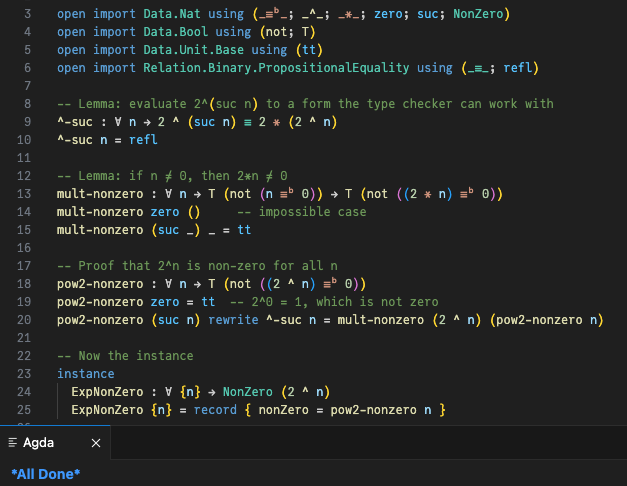Click line number 23 in gutter
Screen dimensions: 627x486
tap(24, 374)
